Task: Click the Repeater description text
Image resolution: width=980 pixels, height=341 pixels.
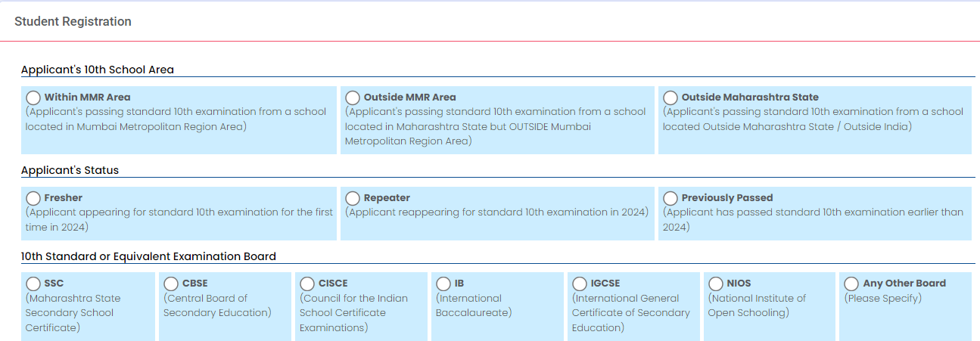Action: [x=497, y=212]
